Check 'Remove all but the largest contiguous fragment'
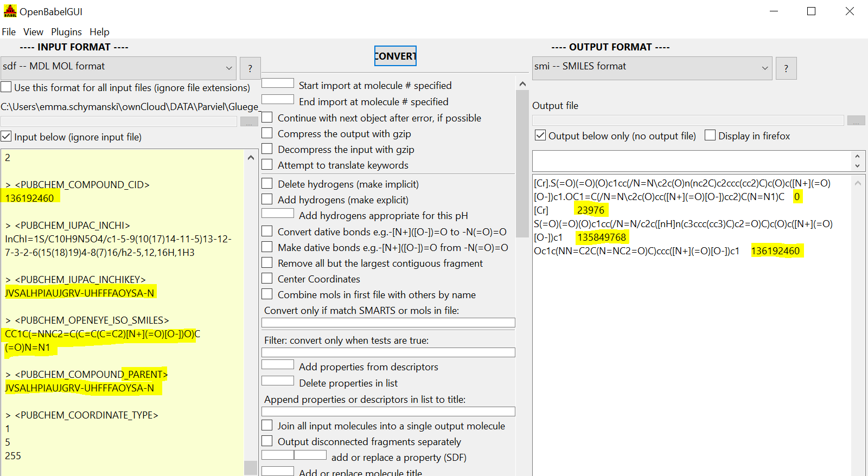This screenshot has width=868, height=476. click(267, 262)
